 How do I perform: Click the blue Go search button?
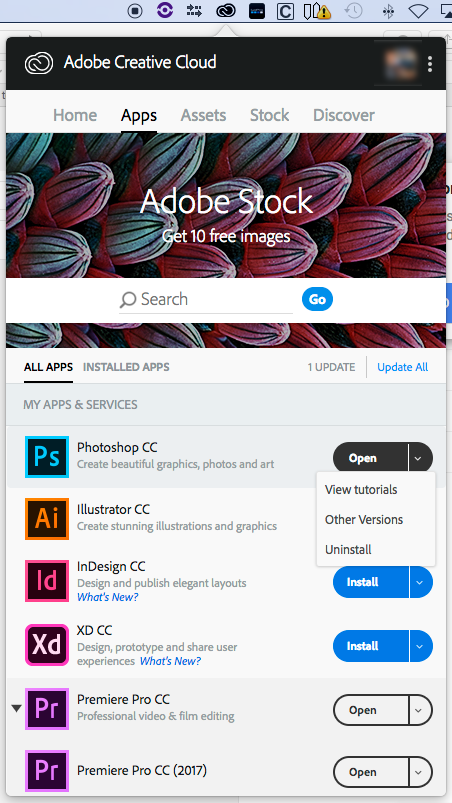pos(317,299)
